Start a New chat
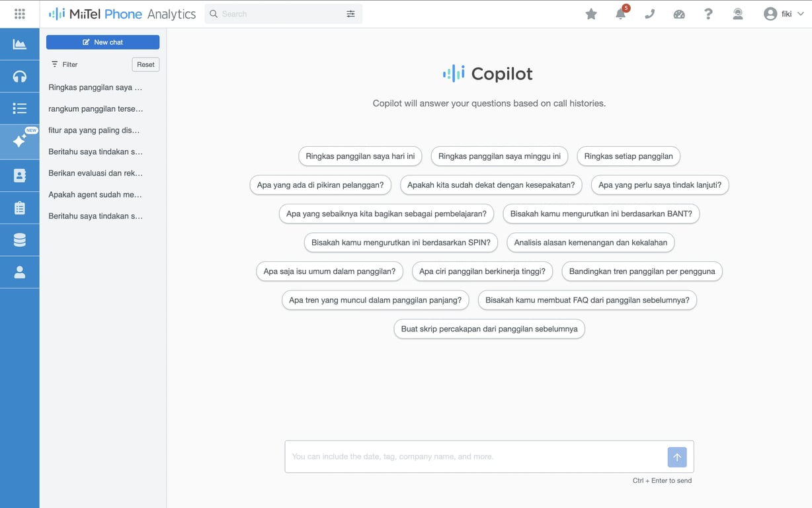Screen dimensions: 812x508 (102, 42)
